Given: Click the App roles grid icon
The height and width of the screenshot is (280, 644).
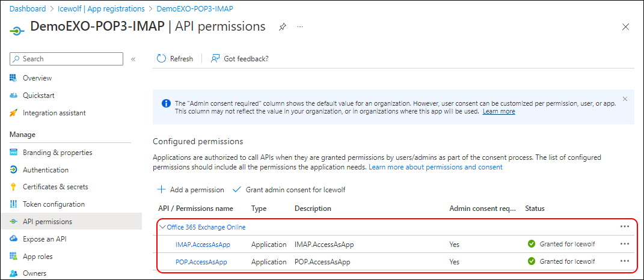Looking at the screenshot, I should coord(14,257).
